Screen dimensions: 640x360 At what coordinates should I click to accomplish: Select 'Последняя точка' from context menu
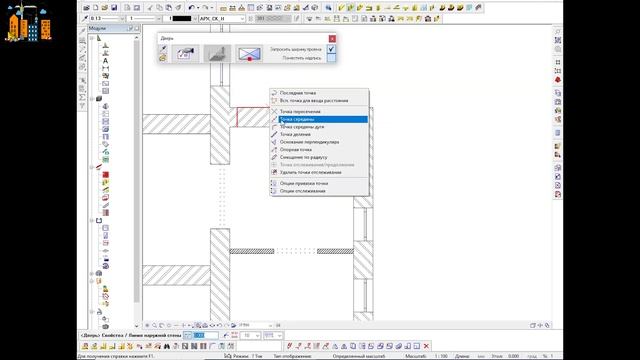[x=319, y=93]
